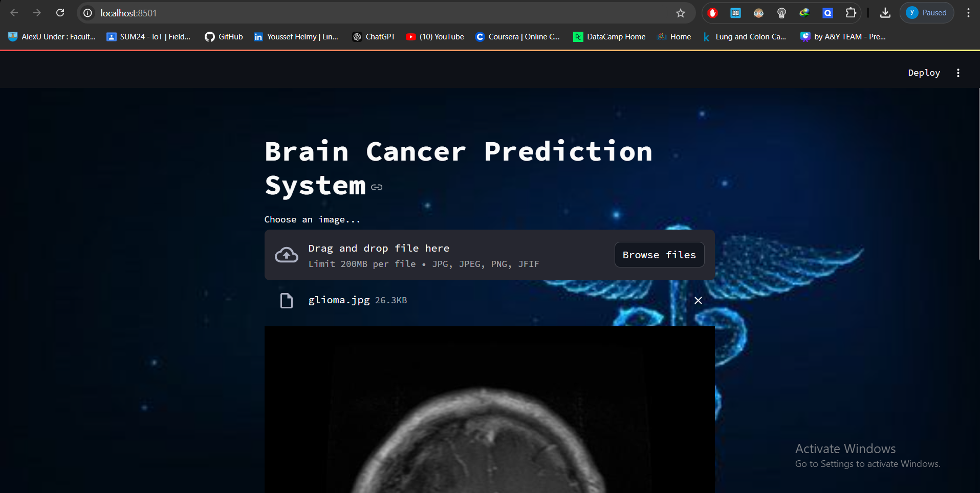Open the Deploy option
The height and width of the screenshot is (493, 980).
924,73
